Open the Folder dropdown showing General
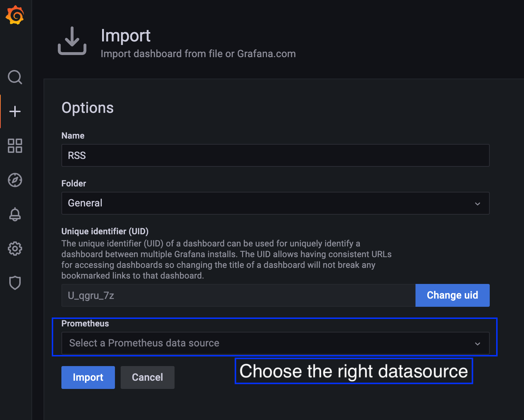Screen dimensions: 524x420 pos(275,203)
